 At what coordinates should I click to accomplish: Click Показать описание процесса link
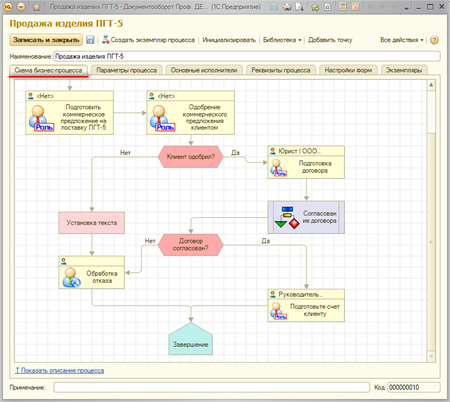click(x=59, y=370)
